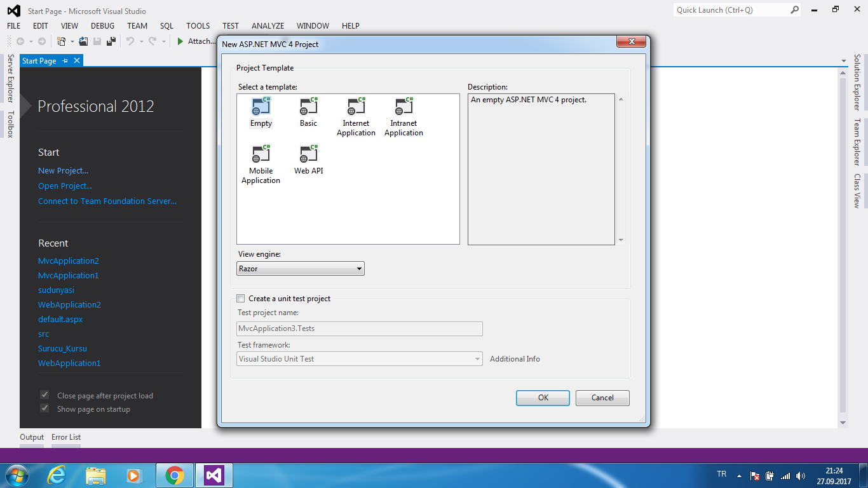Open the View engine Razor dropdown
Screen dimensions: 868x488
[301, 269]
